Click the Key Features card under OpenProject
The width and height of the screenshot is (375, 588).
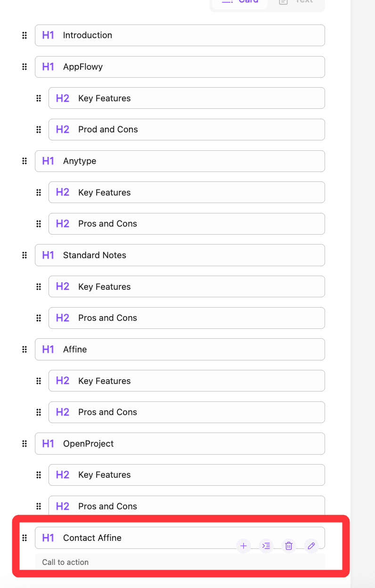point(187,475)
